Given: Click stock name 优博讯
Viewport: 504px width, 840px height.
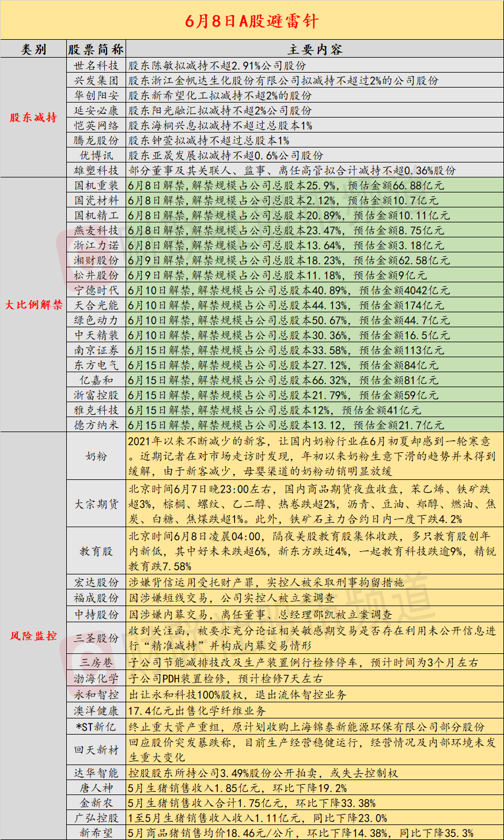Looking at the screenshot, I should [x=96, y=156].
